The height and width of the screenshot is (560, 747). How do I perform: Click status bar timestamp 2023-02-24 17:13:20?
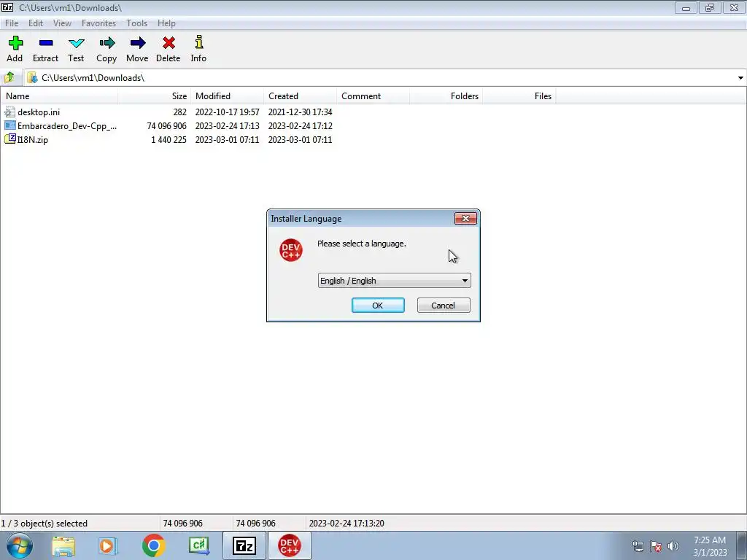click(347, 524)
